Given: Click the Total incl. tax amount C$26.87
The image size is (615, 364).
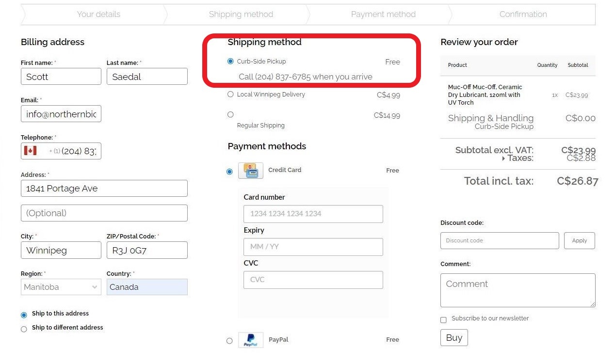Looking at the screenshot, I should coord(578,181).
